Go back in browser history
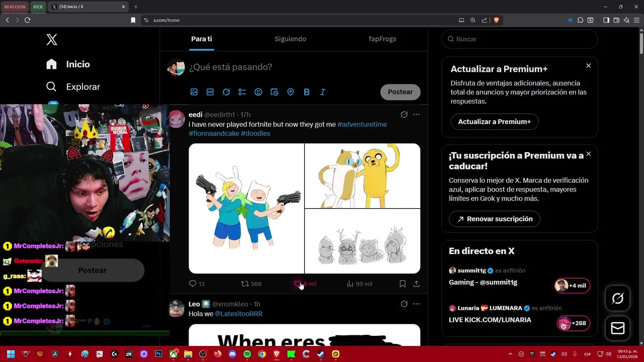This screenshot has height=362, width=644. tap(7, 20)
